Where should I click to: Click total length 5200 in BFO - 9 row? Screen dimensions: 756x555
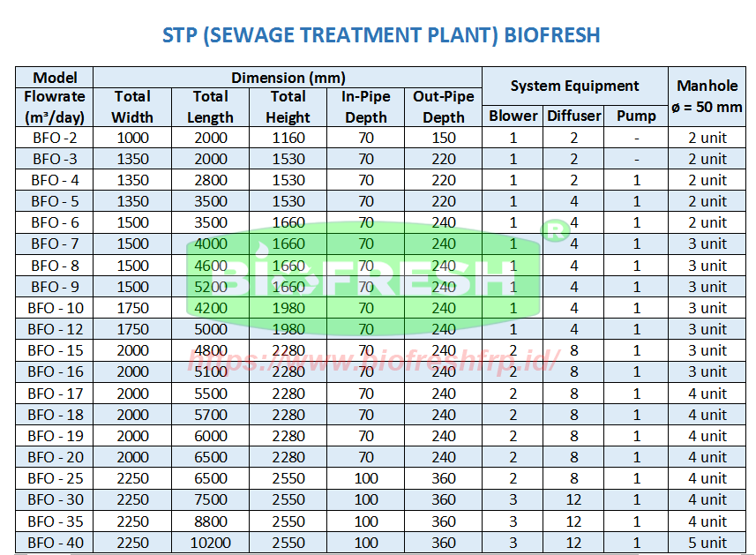point(210,287)
